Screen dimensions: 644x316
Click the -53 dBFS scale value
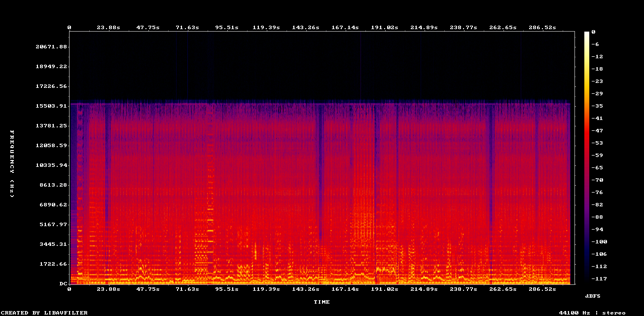(x=597, y=143)
